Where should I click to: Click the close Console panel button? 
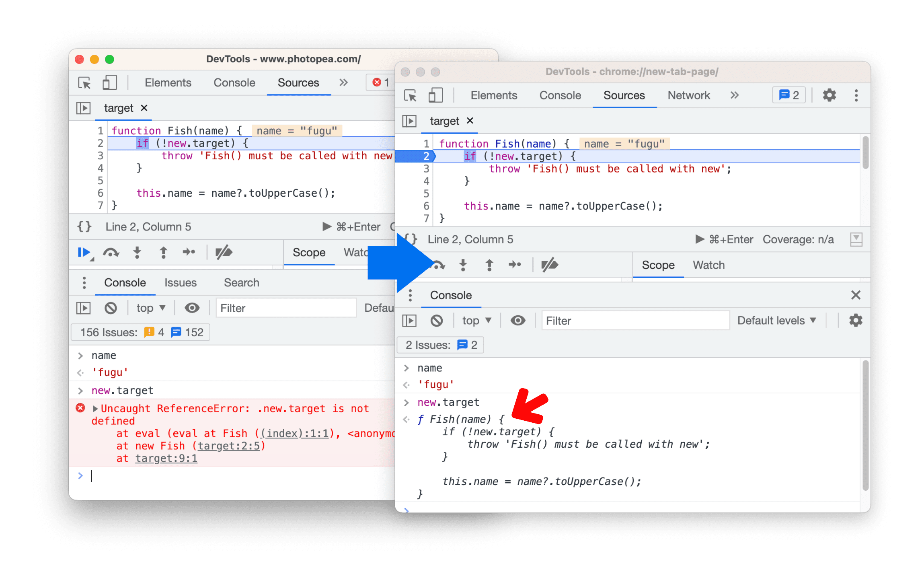pyautogui.click(x=856, y=294)
